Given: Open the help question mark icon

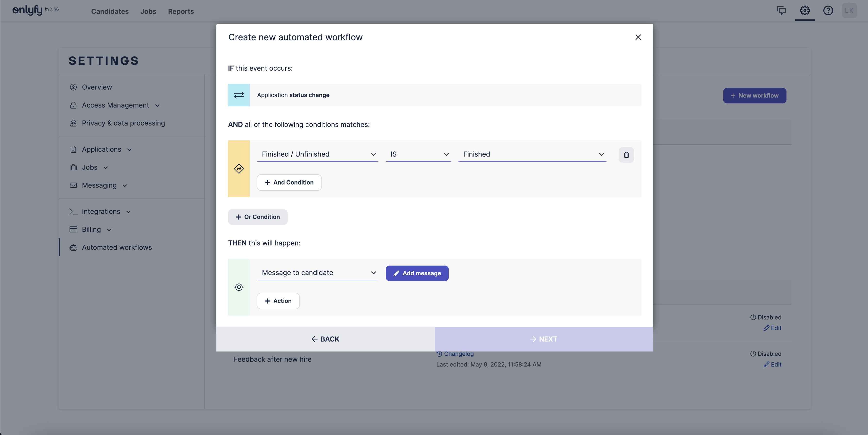Looking at the screenshot, I should tap(828, 10).
